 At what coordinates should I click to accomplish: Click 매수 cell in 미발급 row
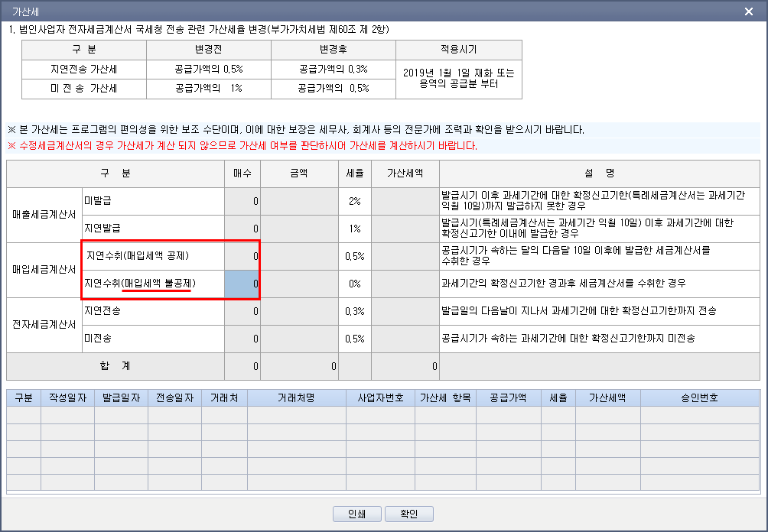click(242, 201)
